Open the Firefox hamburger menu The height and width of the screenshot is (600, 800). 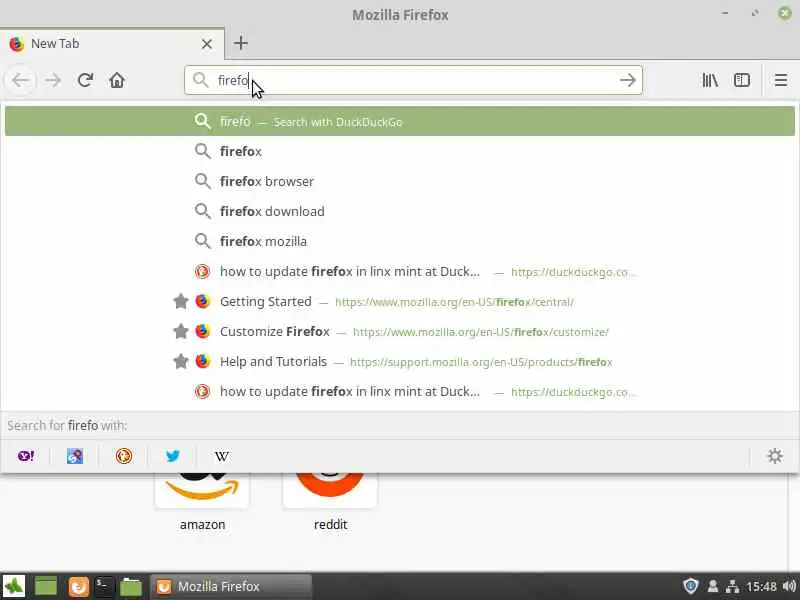pyautogui.click(x=781, y=80)
